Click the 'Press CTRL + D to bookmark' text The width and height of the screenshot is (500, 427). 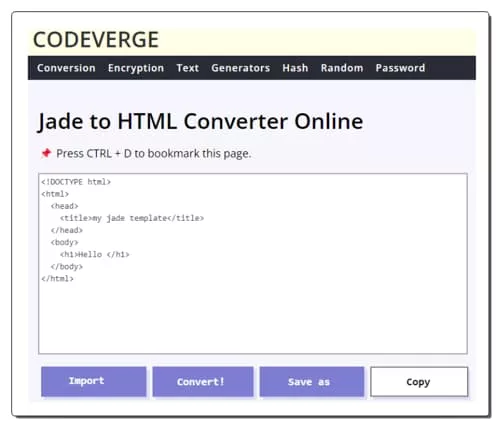point(154,154)
